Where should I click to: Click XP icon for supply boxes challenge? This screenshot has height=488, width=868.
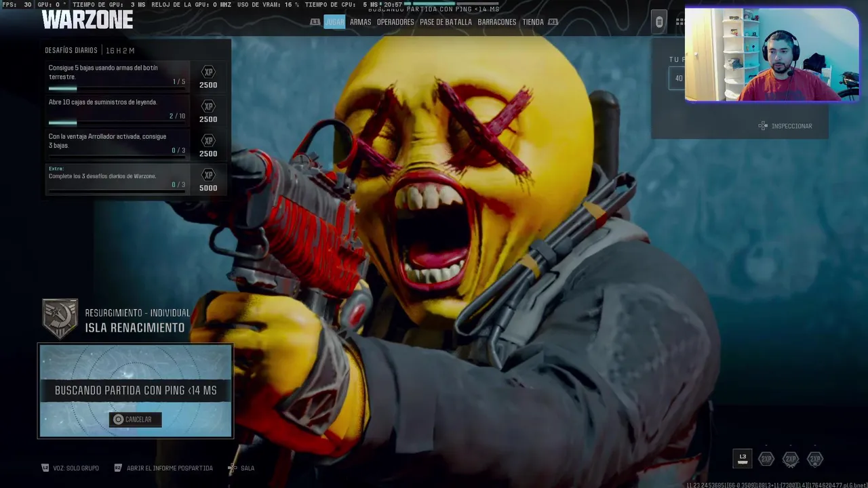click(x=208, y=106)
